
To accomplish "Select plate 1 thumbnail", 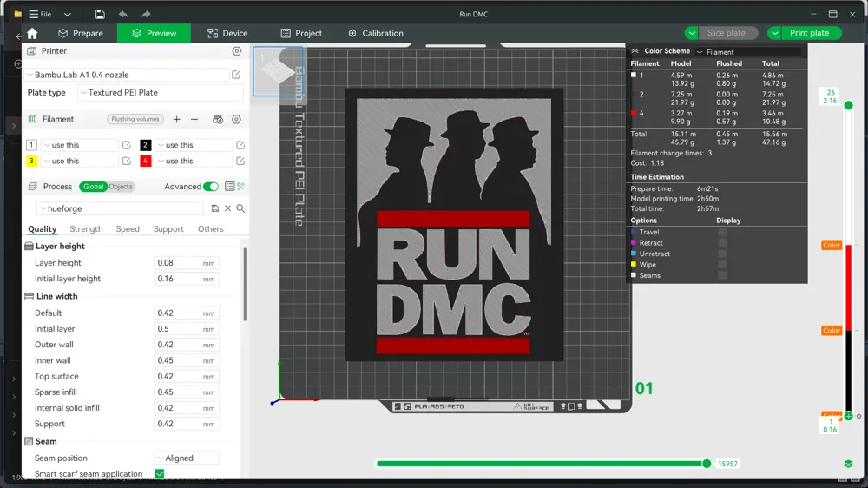I will [278, 71].
